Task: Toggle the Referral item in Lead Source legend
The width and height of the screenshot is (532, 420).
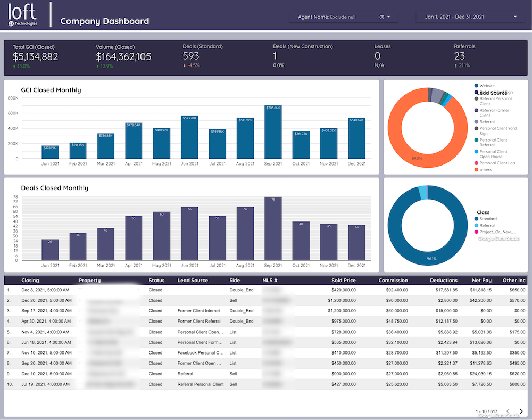Action: 476,121
